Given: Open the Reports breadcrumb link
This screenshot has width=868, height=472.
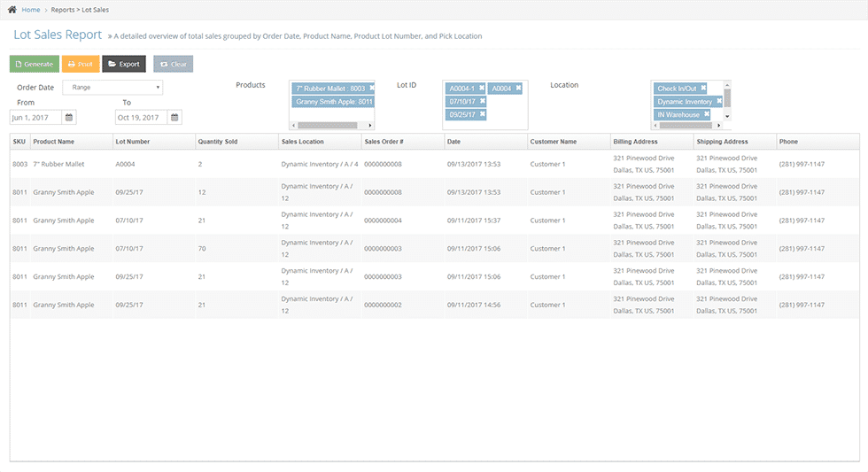Looking at the screenshot, I should pyautogui.click(x=63, y=9).
